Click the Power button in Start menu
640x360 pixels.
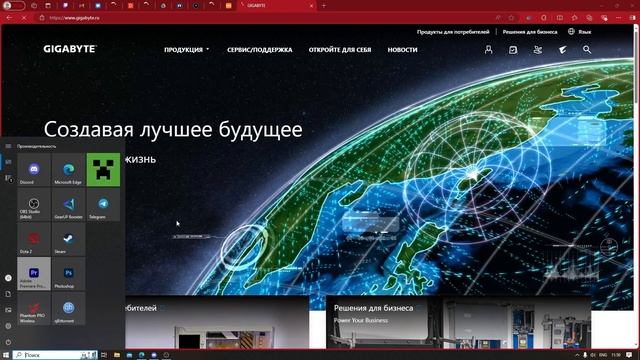point(8,342)
